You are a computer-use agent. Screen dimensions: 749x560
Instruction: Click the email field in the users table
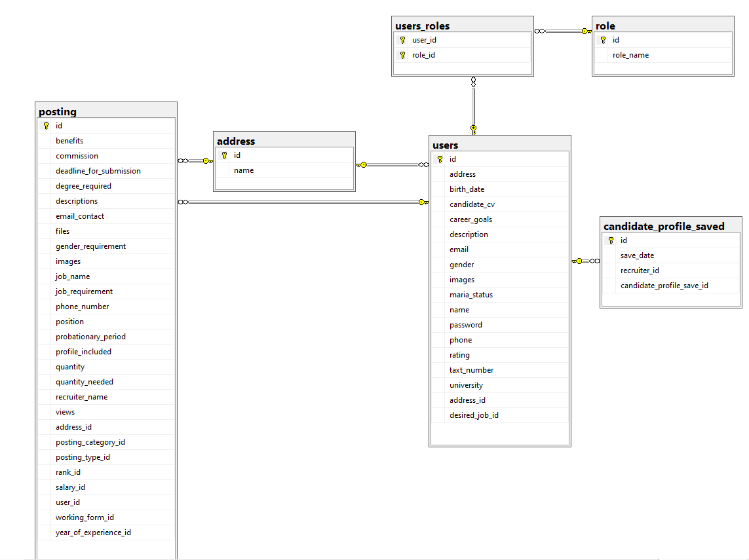click(459, 249)
